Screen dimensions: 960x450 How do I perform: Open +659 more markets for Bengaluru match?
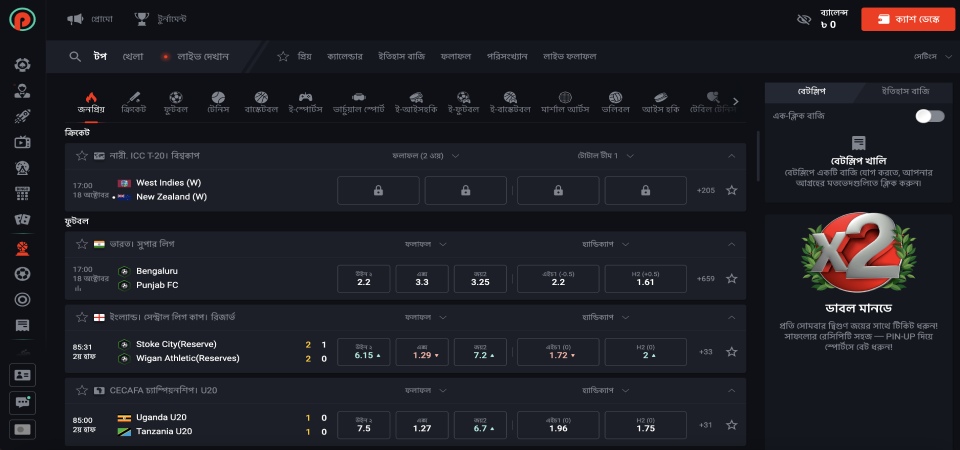705,279
